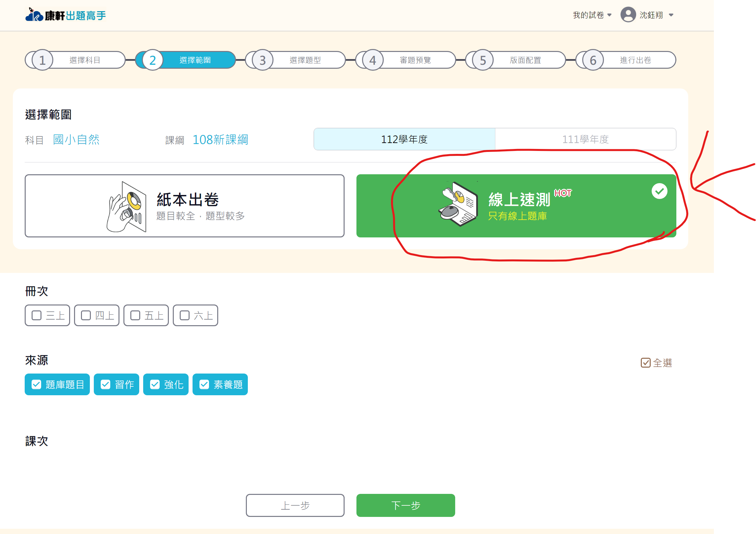Go to step 3 選擇題型

click(x=295, y=60)
